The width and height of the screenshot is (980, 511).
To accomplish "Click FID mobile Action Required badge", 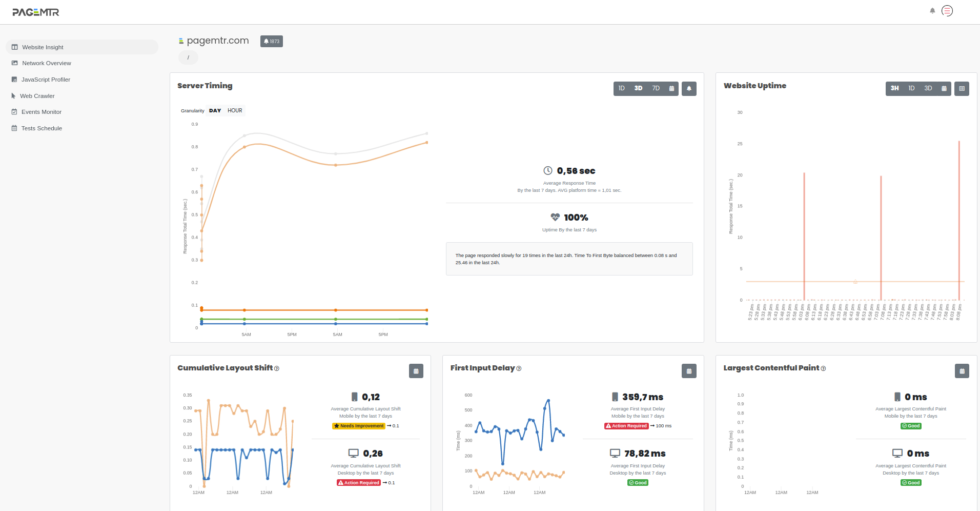I will [x=626, y=426].
